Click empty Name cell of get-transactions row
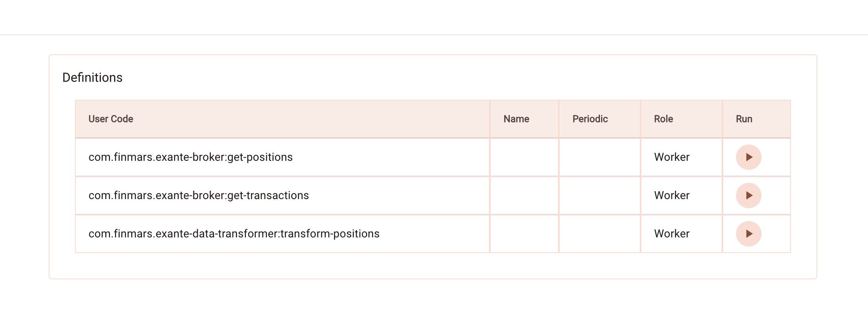 524,196
